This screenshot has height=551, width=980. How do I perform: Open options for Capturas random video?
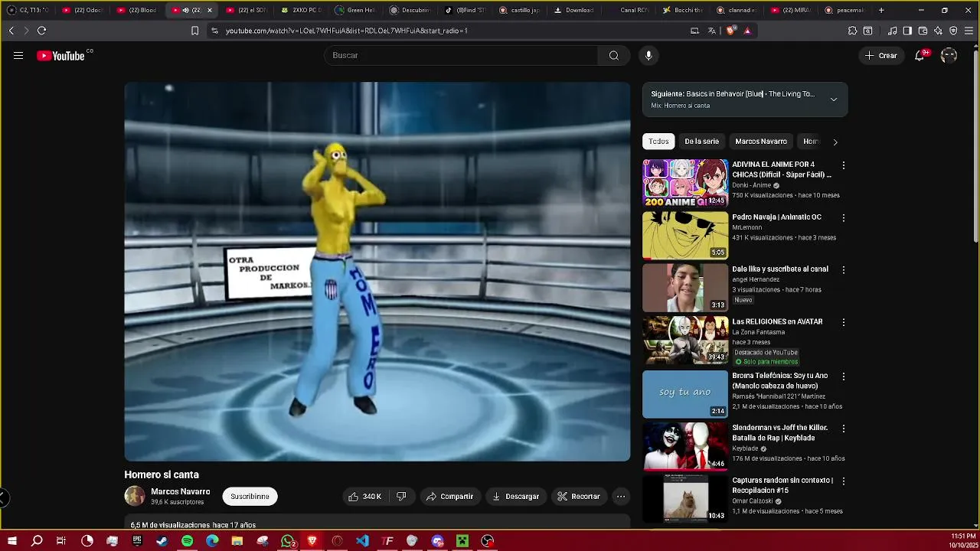(x=844, y=481)
